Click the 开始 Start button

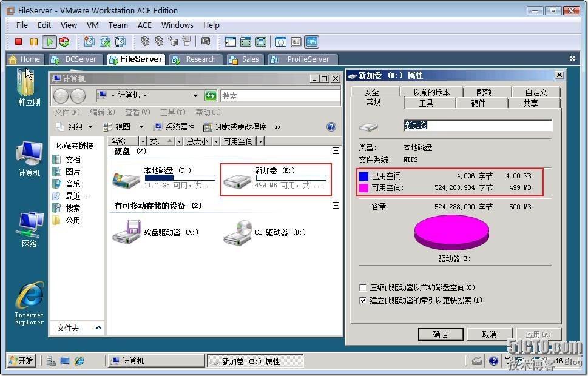(22, 361)
